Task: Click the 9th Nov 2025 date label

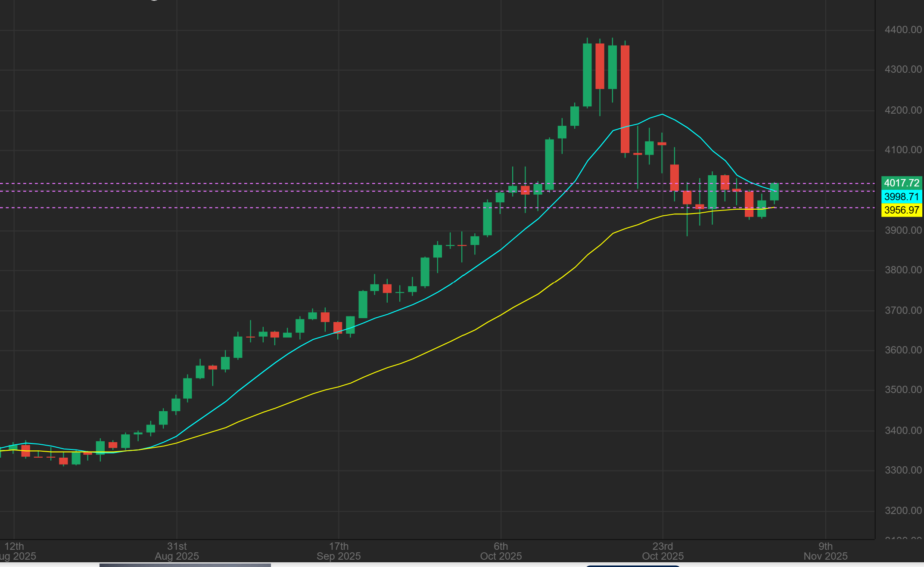Action: pos(825,552)
